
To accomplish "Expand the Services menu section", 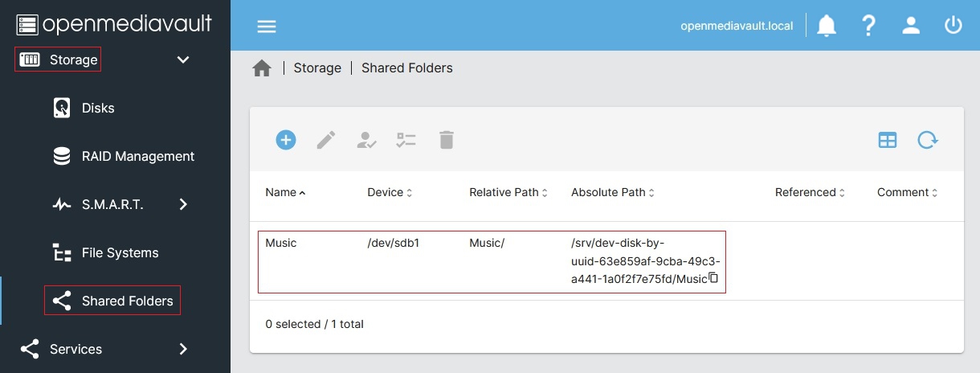I will click(x=183, y=349).
